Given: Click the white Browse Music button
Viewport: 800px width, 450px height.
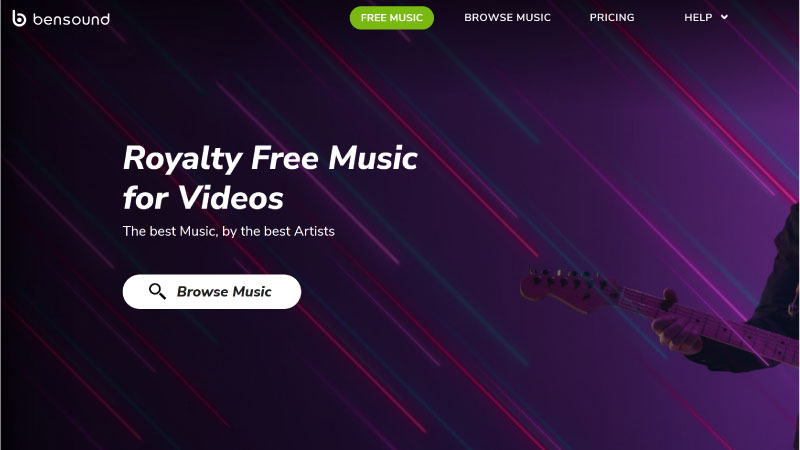Looking at the screenshot, I should click(x=212, y=292).
